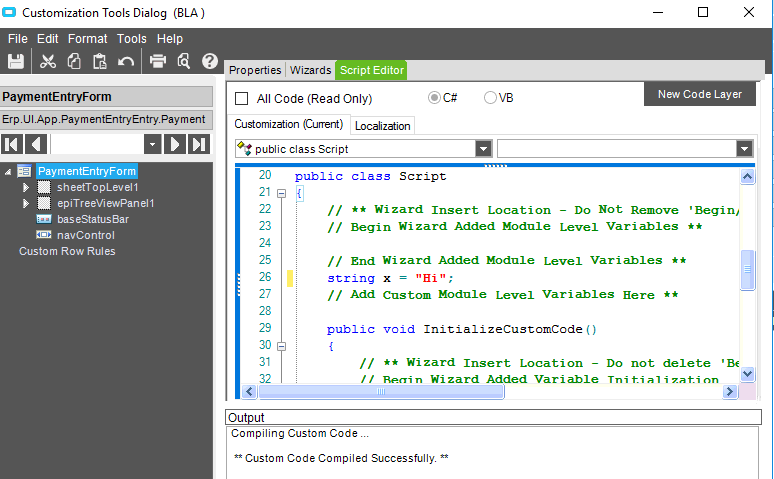This screenshot has height=479, width=774.
Task: Click the Print Preview magnifier icon
Action: click(x=184, y=61)
